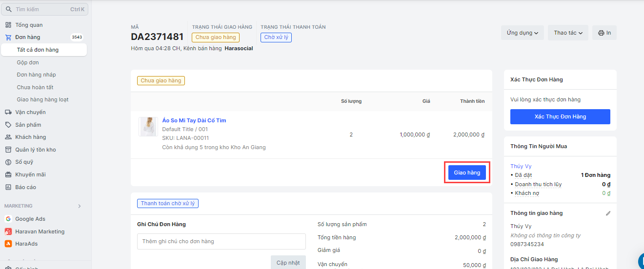The width and height of the screenshot is (644, 269).
Task: Click the Vận chuyển truck icon
Action: 8,112
